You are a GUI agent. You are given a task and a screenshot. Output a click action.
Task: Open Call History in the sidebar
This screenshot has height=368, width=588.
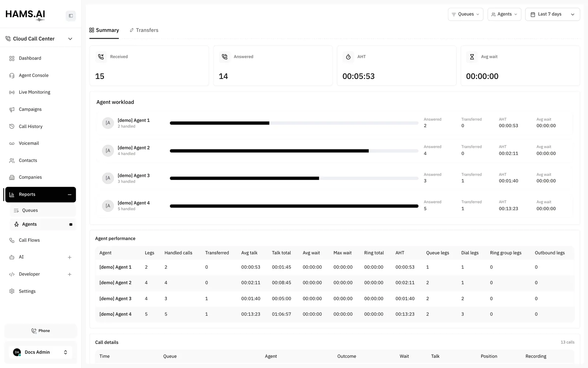pyautogui.click(x=40, y=127)
